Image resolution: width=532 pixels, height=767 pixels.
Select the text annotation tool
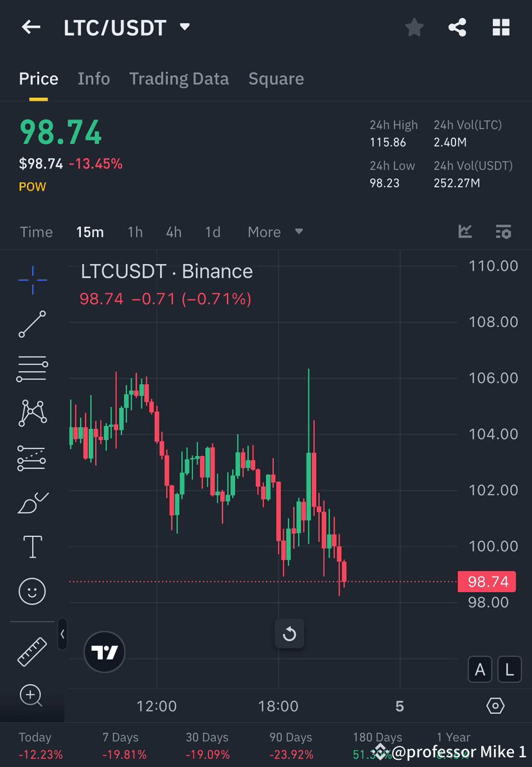pyautogui.click(x=32, y=546)
